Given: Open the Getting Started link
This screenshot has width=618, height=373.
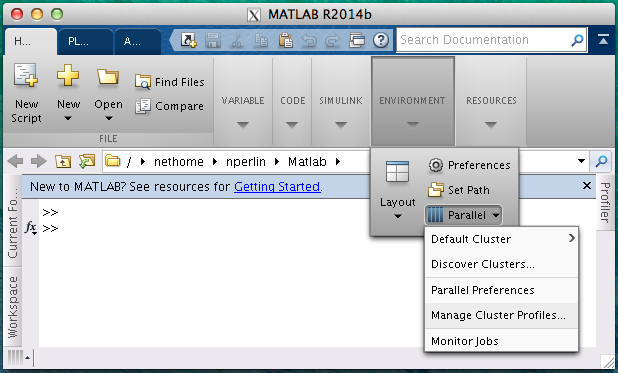Looking at the screenshot, I should pyautogui.click(x=277, y=186).
